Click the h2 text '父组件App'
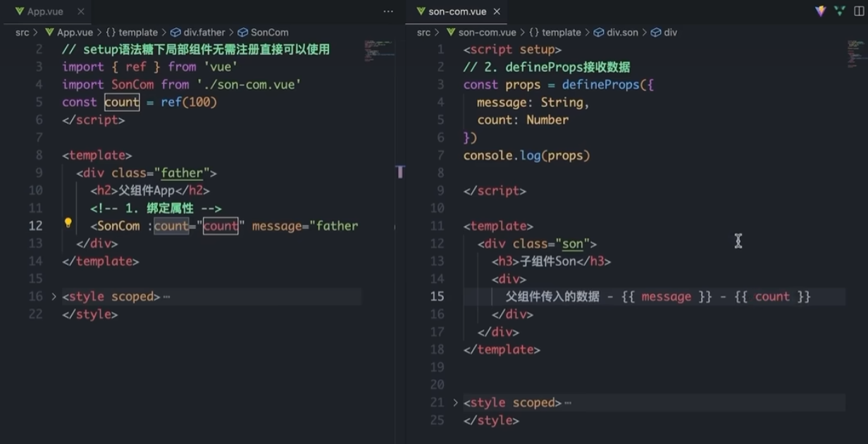The height and width of the screenshot is (444, 868). click(146, 190)
